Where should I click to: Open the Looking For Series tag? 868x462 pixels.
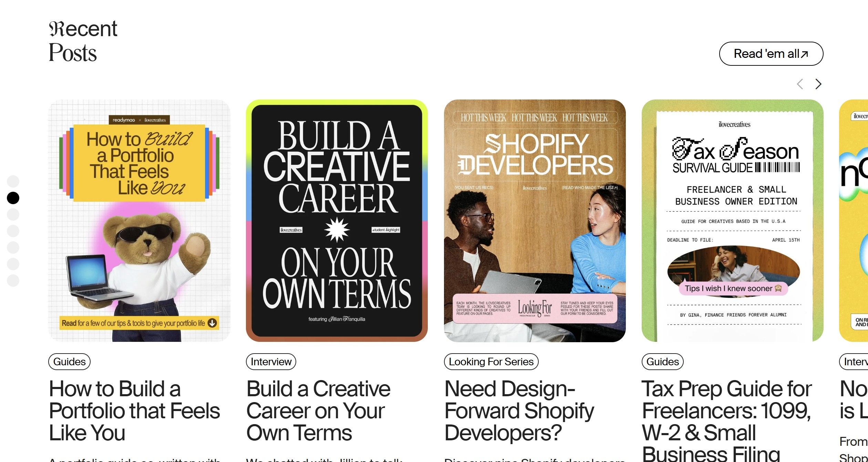pyautogui.click(x=491, y=362)
